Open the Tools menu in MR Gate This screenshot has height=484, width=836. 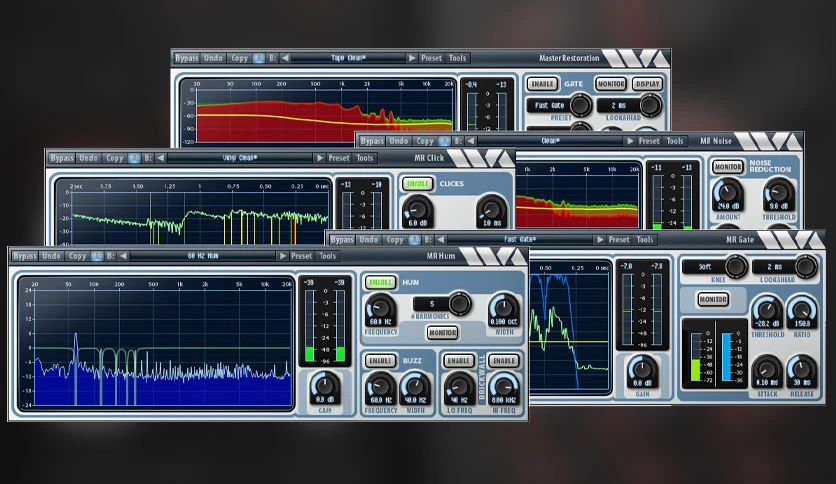click(x=645, y=240)
